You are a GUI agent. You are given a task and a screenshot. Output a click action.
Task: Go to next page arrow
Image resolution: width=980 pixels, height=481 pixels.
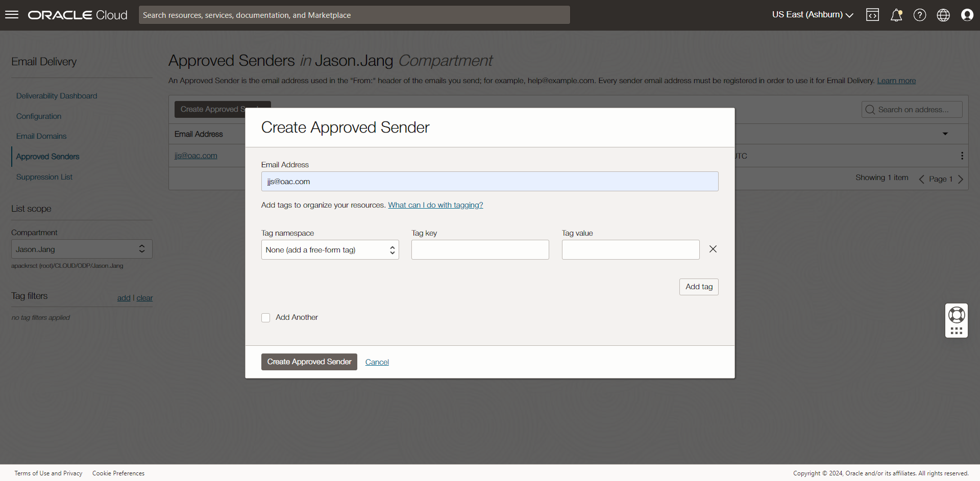961,179
